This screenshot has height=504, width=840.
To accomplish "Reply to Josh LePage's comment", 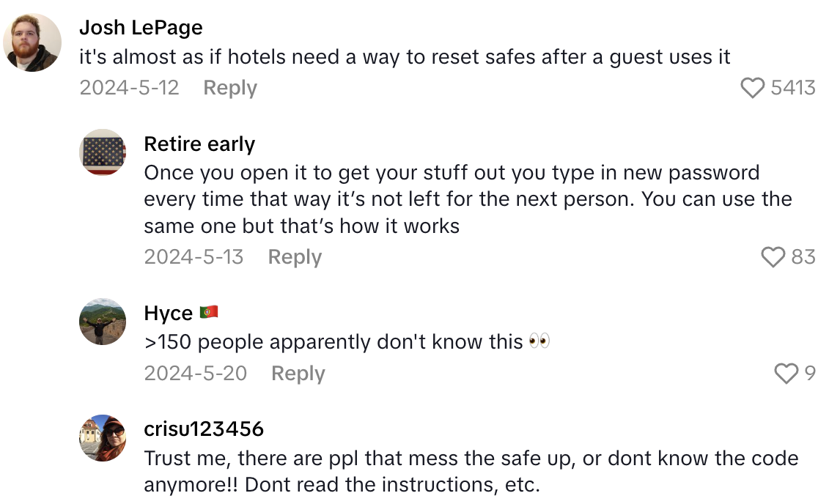I will pyautogui.click(x=229, y=87).
